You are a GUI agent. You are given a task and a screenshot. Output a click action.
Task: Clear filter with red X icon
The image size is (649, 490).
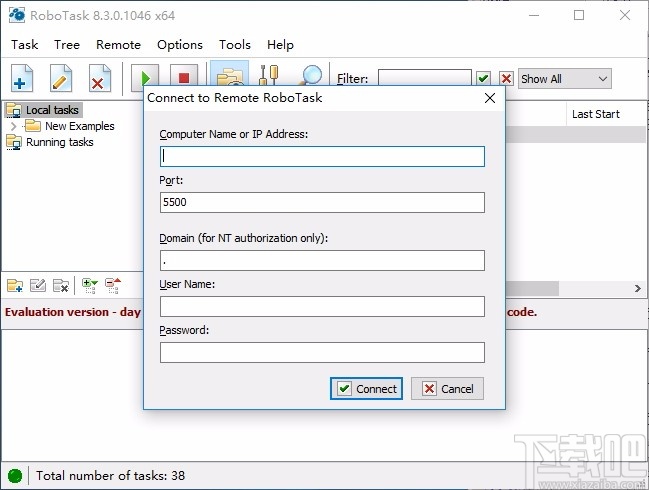pyautogui.click(x=506, y=78)
